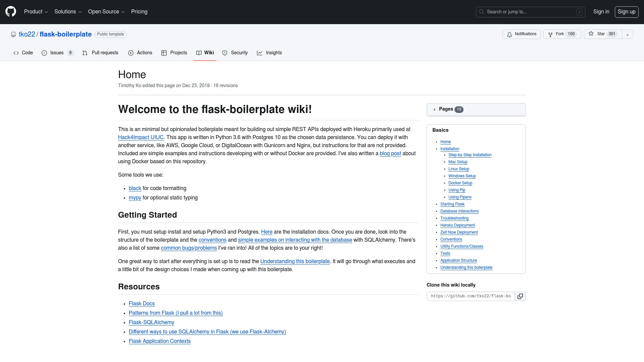Open the Security tab
Image resolution: width=644 pixels, height=362 pixels.
point(235,53)
